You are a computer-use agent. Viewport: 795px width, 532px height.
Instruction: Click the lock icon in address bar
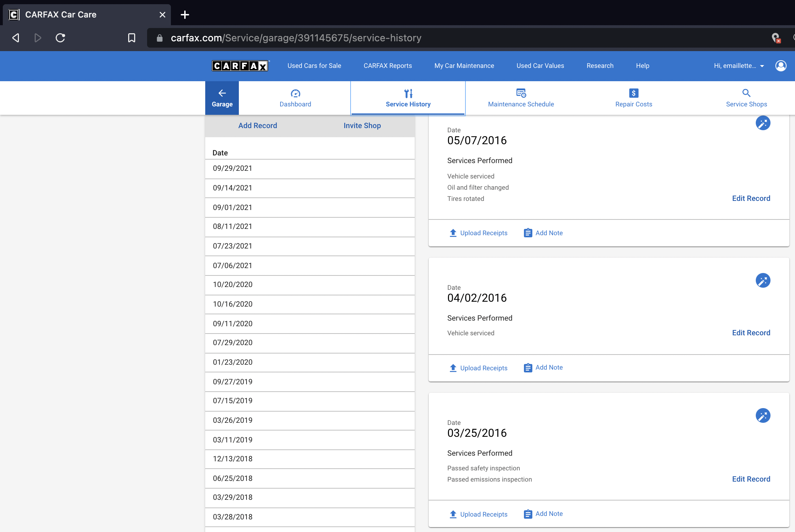pos(160,38)
